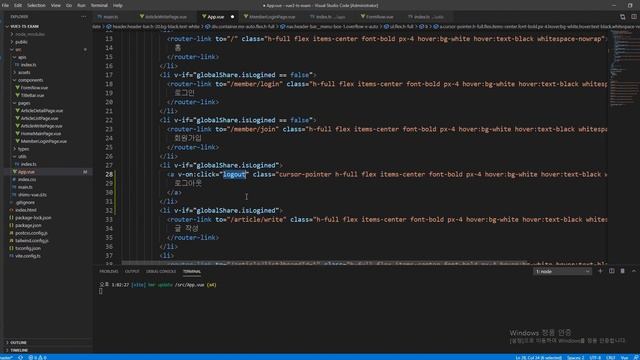Expand the types folder

click(x=23, y=149)
